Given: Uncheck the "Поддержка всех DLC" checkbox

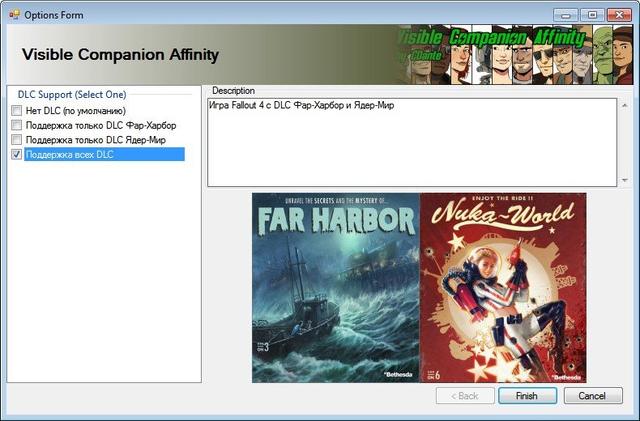Looking at the screenshot, I should tap(16, 154).
